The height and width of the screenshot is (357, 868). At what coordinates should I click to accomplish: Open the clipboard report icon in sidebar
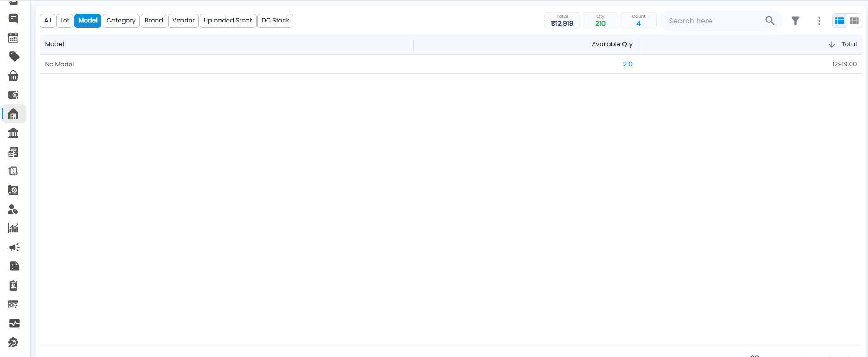click(14, 286)
